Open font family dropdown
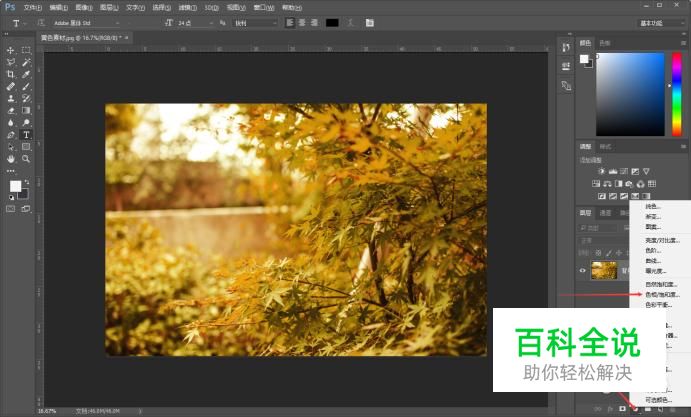 (117, 23)
